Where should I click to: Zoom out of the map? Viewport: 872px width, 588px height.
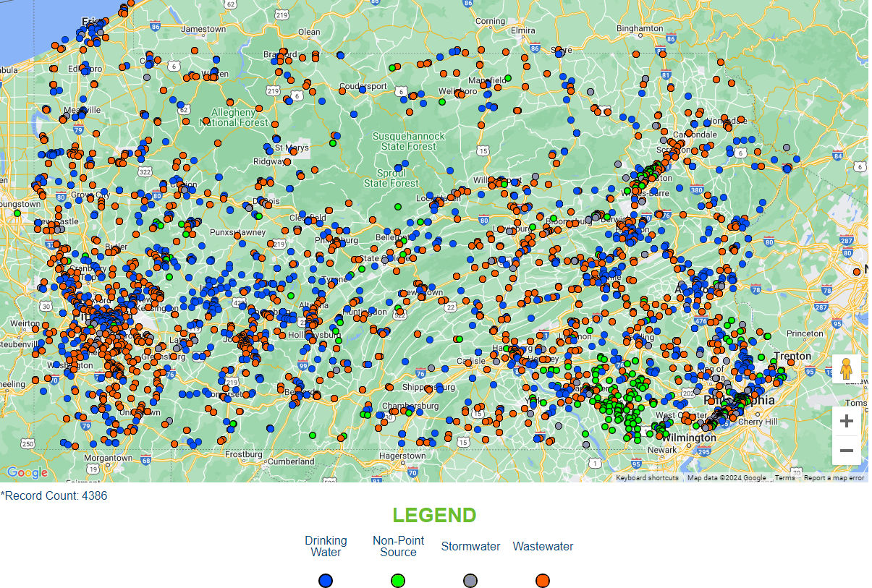click(846, 451)
